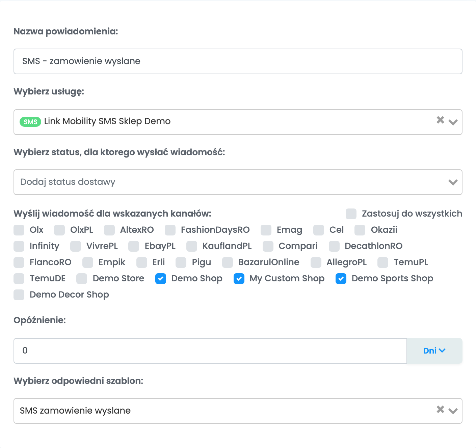Click the notification name input field
476x448 pixels.
pyautogui.click(x=238, y=61)
